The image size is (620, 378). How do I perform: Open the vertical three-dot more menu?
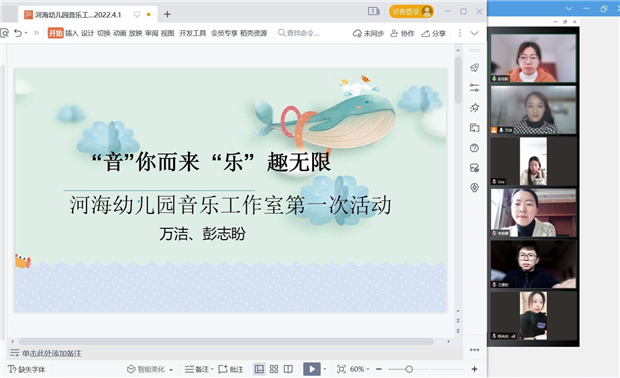coord(460,33)
